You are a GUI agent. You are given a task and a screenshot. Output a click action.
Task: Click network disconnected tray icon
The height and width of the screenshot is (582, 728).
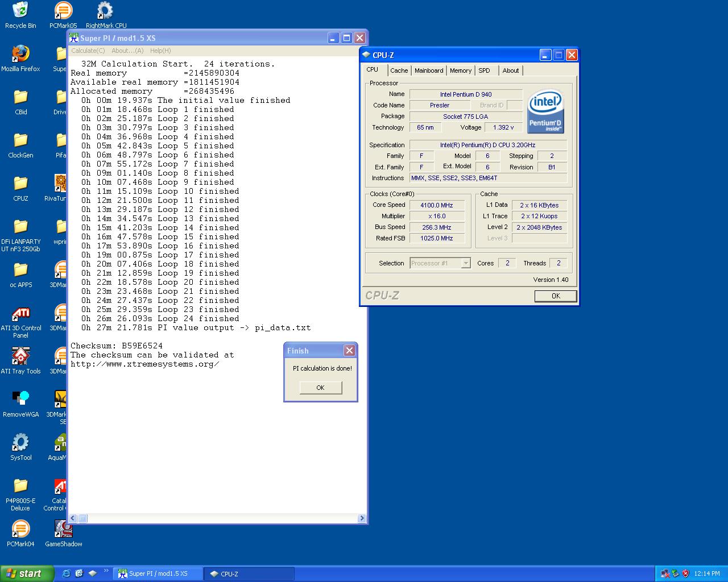click(665, 573)
